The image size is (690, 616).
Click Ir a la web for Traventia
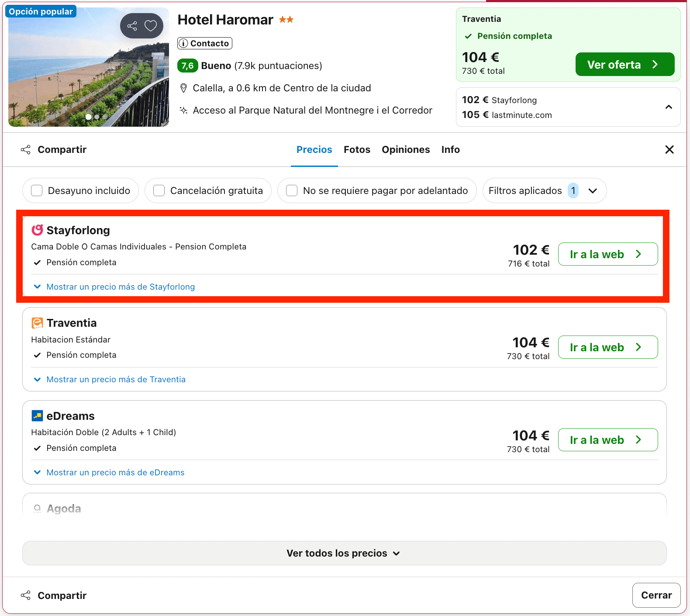[x=608, y=347]
